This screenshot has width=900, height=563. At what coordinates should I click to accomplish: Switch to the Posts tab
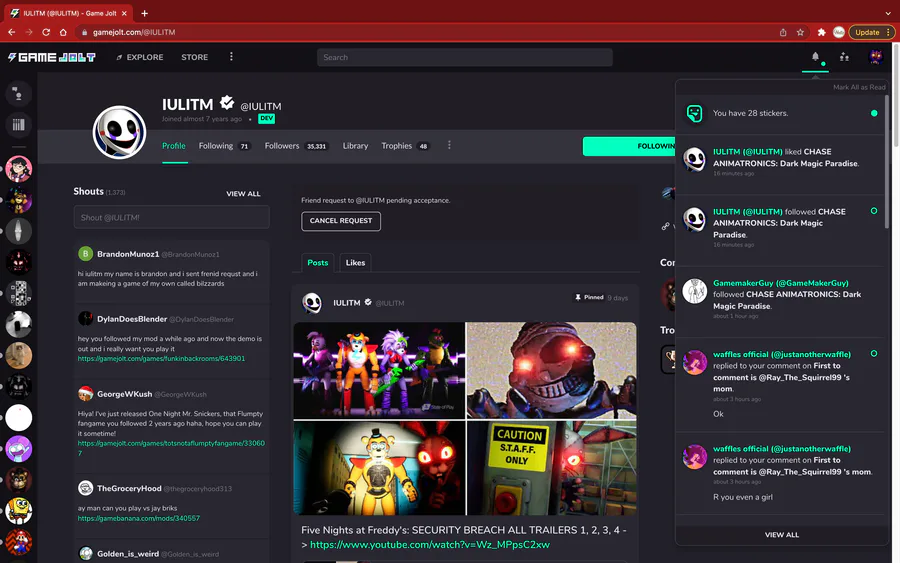coord(317,262)
